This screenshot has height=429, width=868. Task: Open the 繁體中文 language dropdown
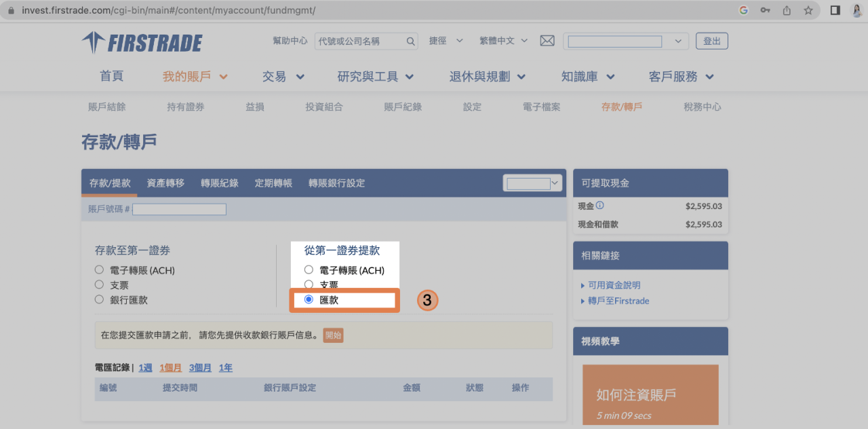[503, 41]
